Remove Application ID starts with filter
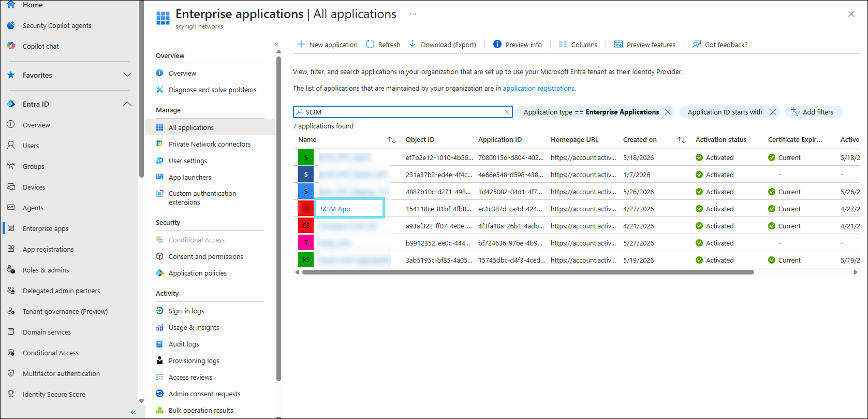868x419 pixels. tap(773, 112)
